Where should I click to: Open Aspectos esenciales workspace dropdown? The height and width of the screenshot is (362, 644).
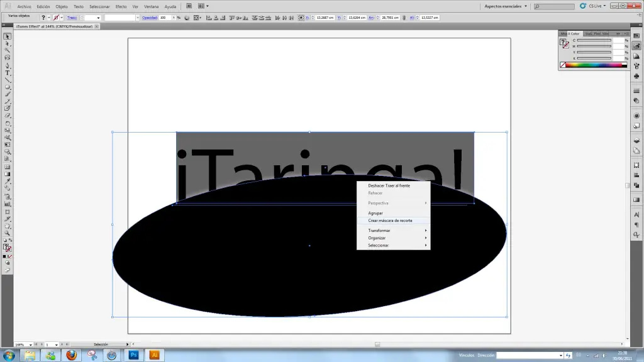[506, 6]
